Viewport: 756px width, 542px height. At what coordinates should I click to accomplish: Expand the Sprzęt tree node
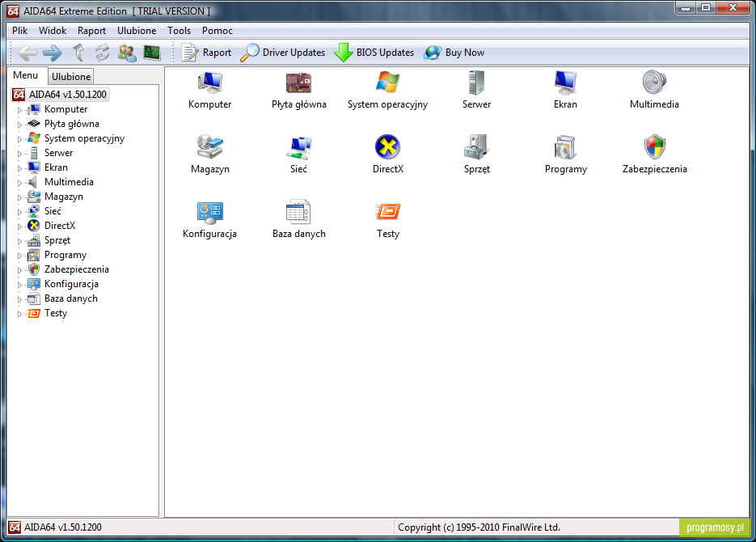19,241
